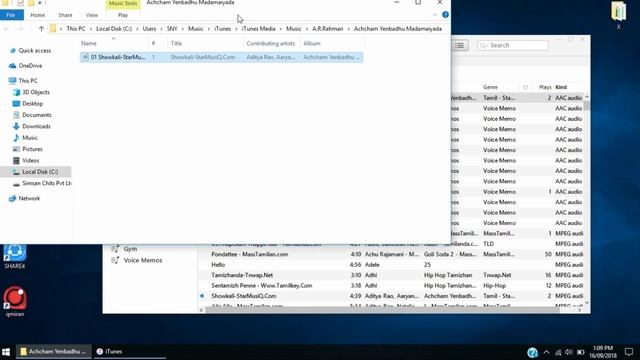640x360 pixels.
Task: Select the Tamizhanda-Tnwap.Net song
Action: (392, 275)
